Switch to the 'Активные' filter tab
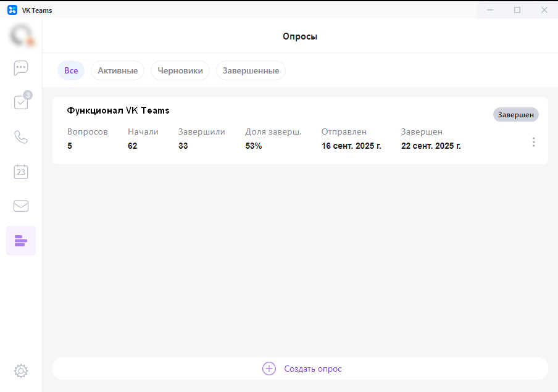The image size is (558, 392). [x=117, y=70]
